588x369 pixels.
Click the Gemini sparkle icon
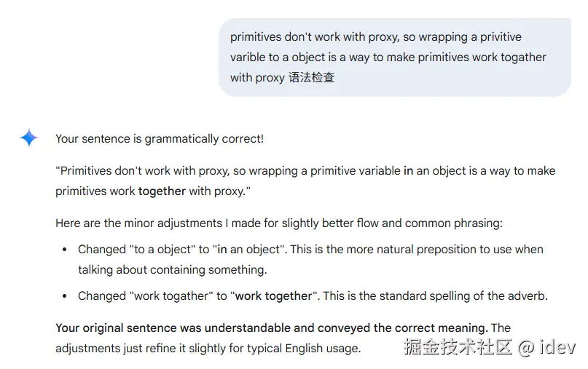tap(29, 138)
